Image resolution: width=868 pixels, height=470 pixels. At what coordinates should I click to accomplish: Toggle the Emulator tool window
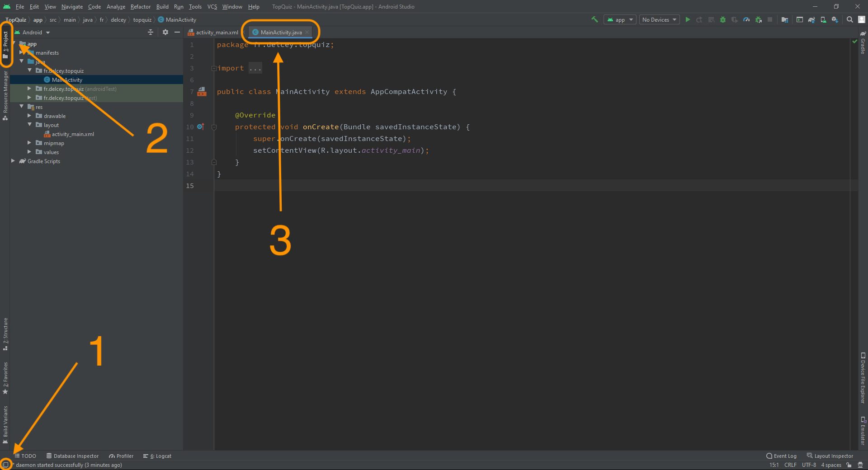click(863, 431)
